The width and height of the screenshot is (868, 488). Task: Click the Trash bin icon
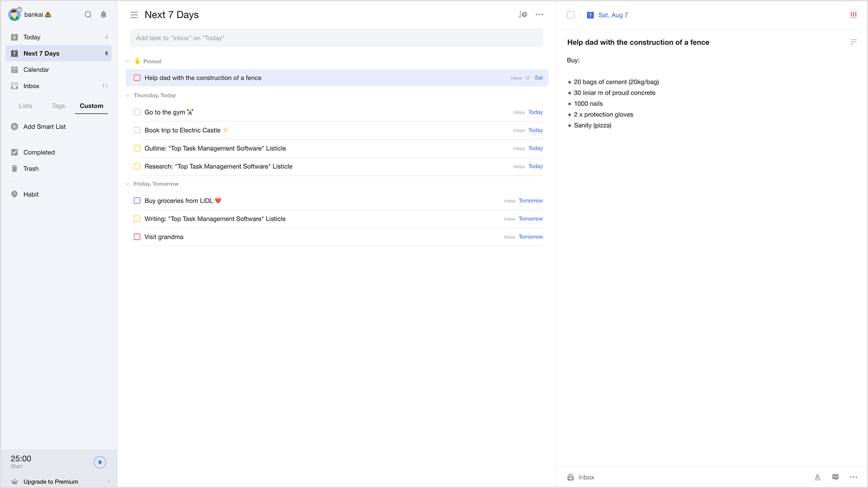click(14, 169)
